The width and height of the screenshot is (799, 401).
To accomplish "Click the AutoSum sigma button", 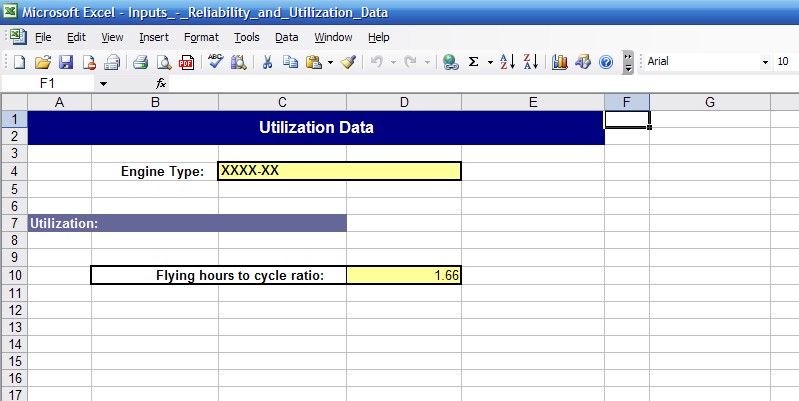I will pos(474,62).
